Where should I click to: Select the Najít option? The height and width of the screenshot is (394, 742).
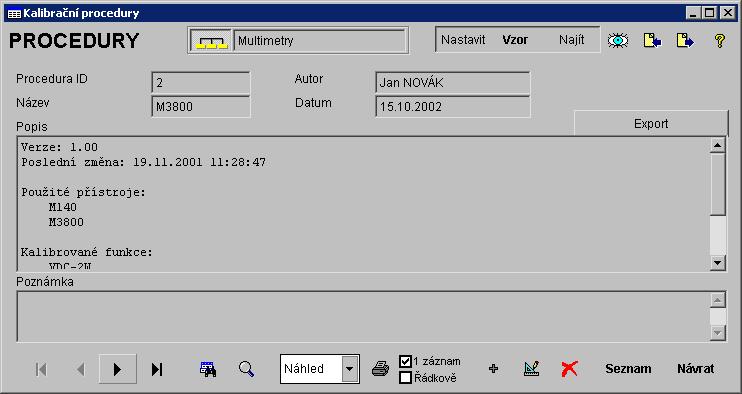point(572,40)
